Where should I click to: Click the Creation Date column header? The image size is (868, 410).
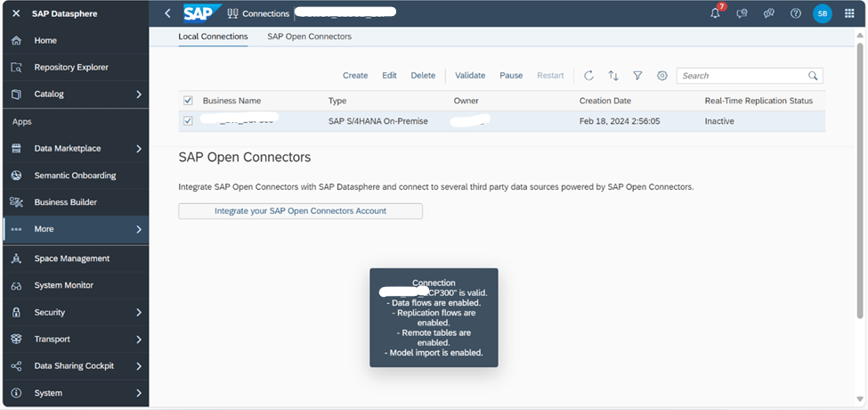pos(605,101)
